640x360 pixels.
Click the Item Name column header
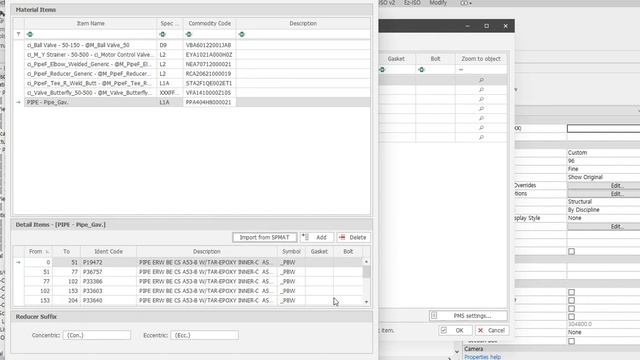click(91, 23)
